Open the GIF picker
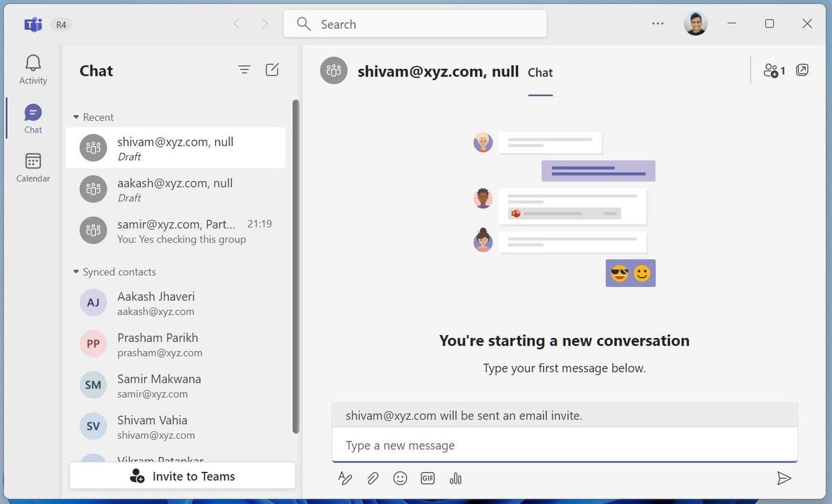832x504 pixels. pyautogui.click(x=427, y=478)
